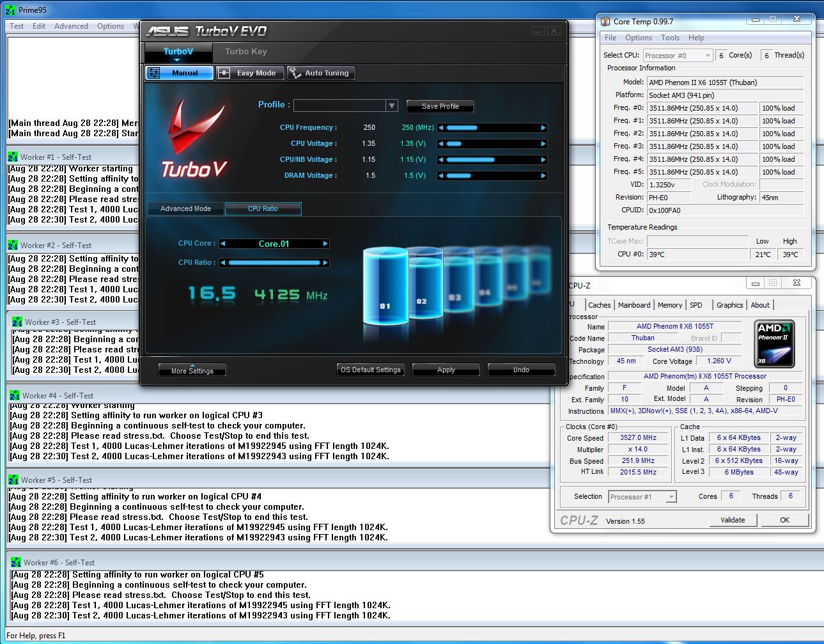Image resolution: width=824 pixels, height=644 pixels.
Task: Click the CPU Frequency decrease arrow
Action: (x=441, y=128)
